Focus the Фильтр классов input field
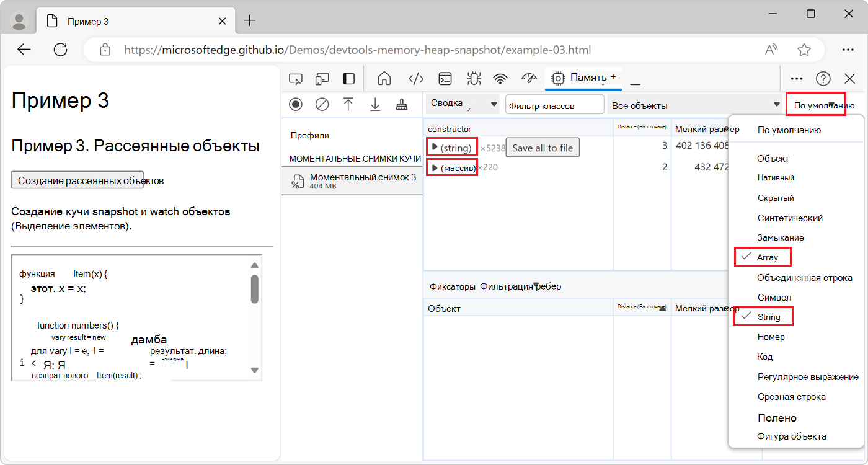 555,105
